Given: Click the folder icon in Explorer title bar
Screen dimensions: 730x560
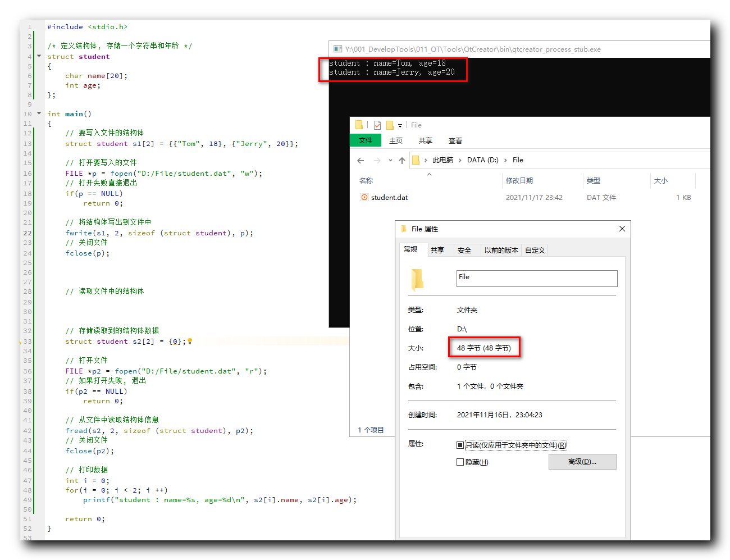Looking at the screenshot, I should [x=359, y=125].
